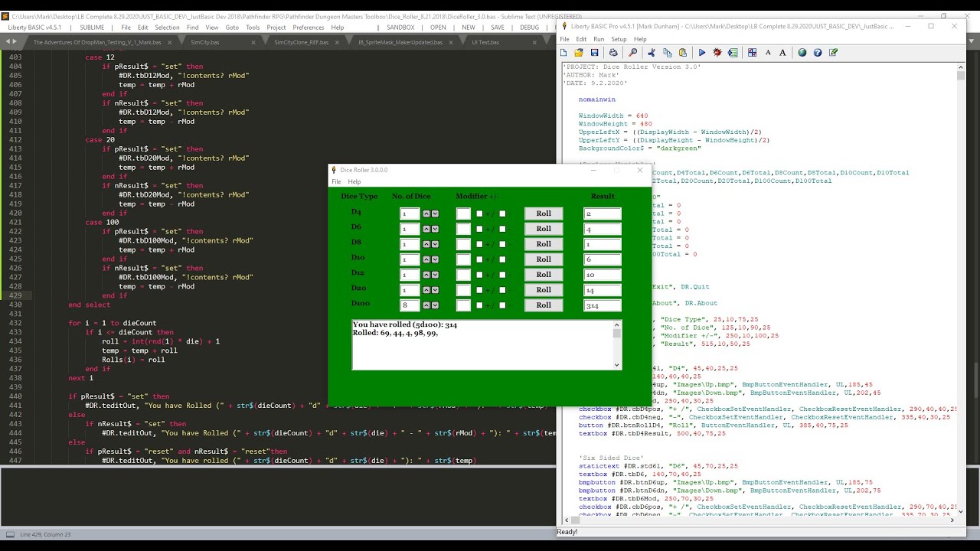
Task: Open a file using the yellow folder icon
Action: (579, 53)
